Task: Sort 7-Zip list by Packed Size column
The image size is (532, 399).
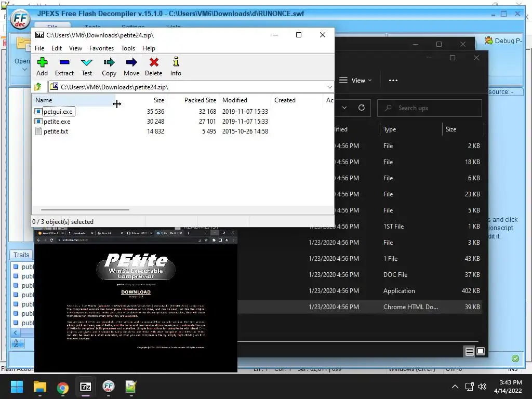Action: pos(193,100)
